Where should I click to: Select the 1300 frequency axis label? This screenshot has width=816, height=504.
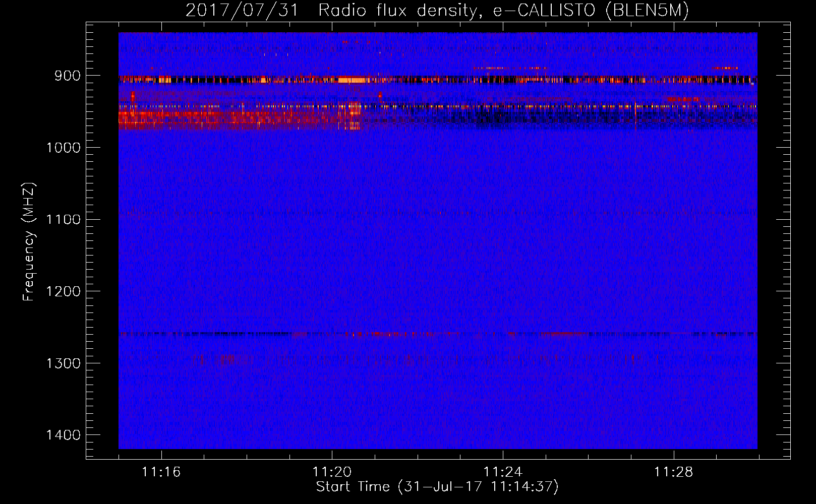click(x=63, y=363)
